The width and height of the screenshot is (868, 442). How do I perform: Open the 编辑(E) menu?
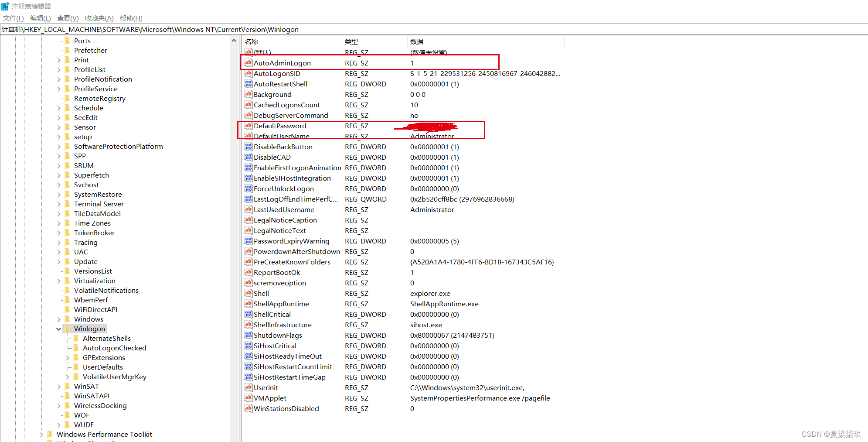click(41, 18)
